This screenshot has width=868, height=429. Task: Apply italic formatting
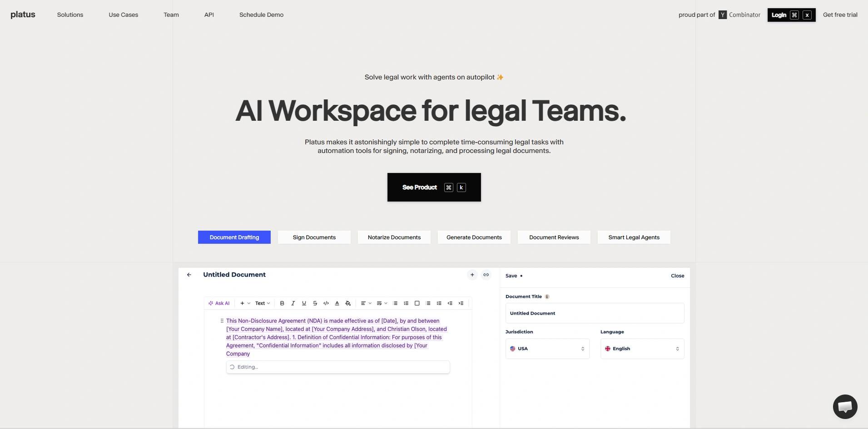pos(293,303)
